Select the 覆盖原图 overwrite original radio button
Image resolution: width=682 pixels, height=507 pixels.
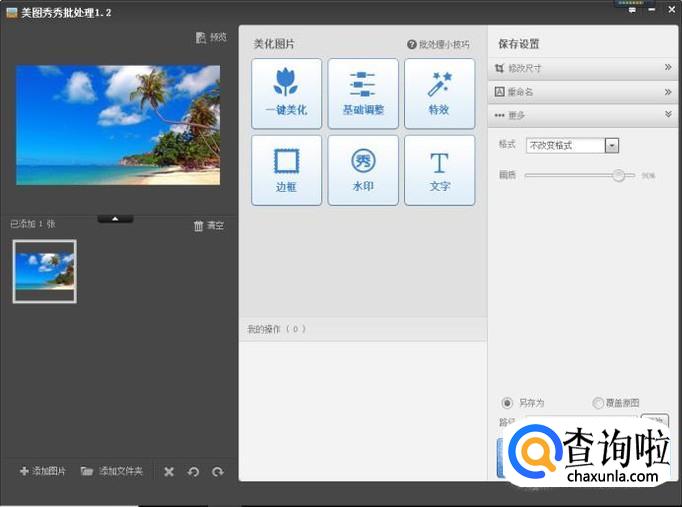coord(598,403)
